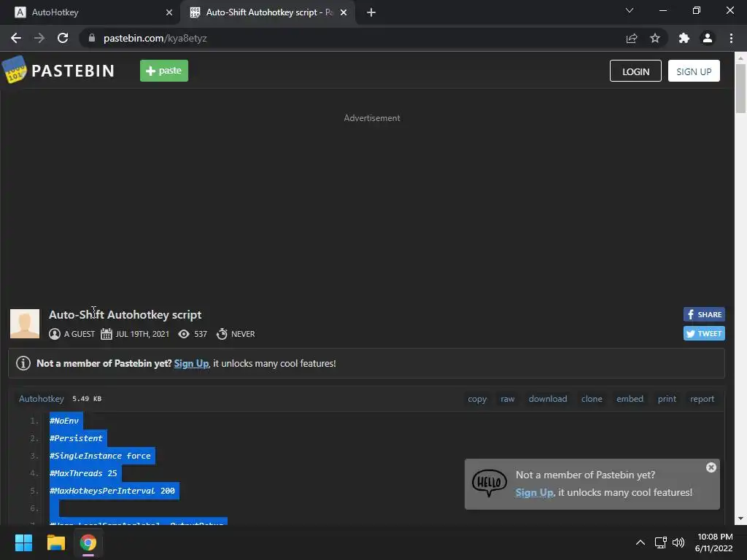The width and height of the screenshot is (747, 560).
Task: Click code line #MaxThreads 25
Action: pos(83,473)
